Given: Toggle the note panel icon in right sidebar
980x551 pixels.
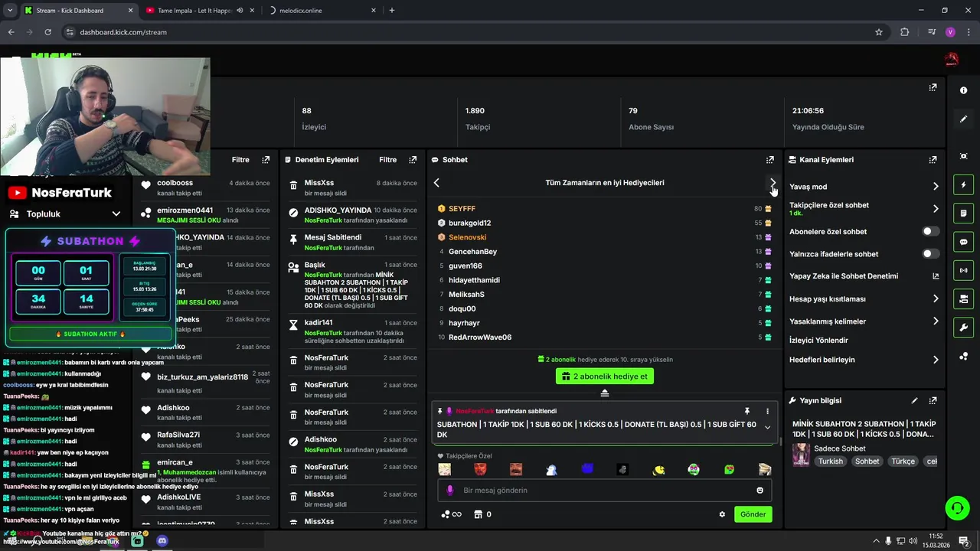Looking at the screenshot, I should coord(963,213).
